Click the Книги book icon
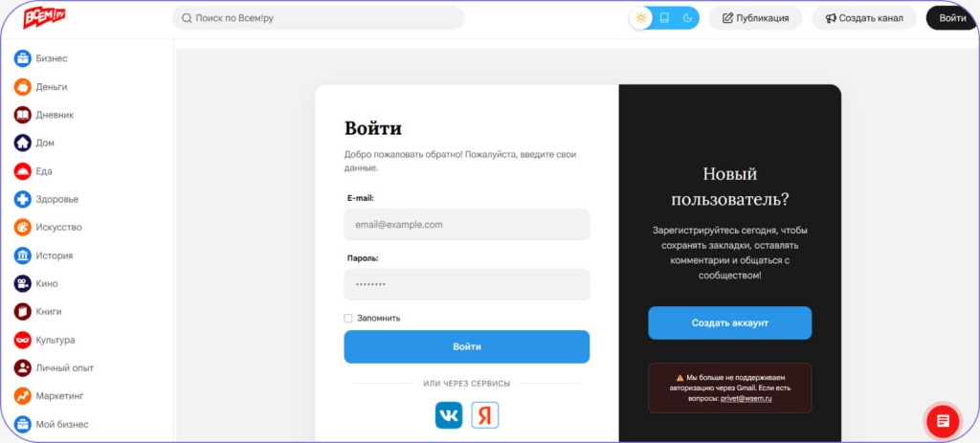This screenshot has width=980, height=443. [23, 312]
